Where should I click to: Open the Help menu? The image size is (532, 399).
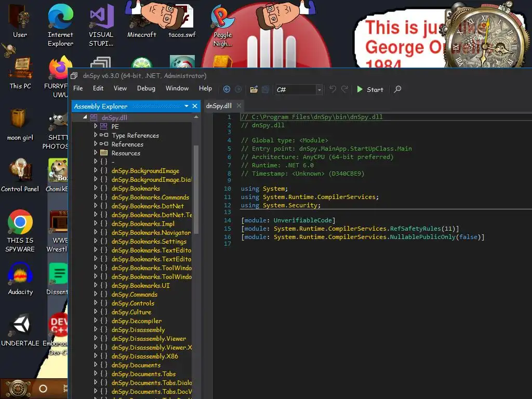205,88
